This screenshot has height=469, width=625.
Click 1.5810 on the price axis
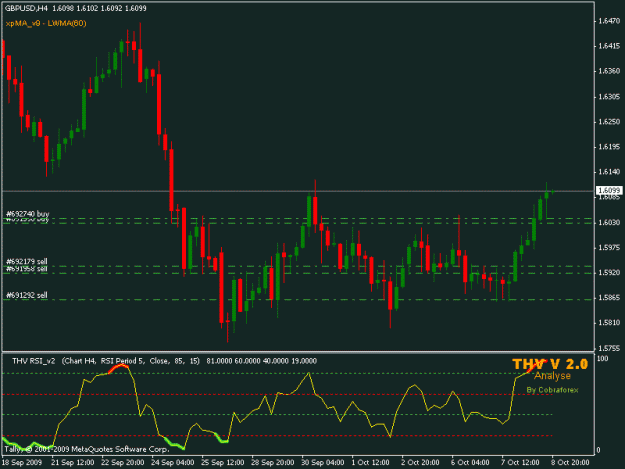click(x=609, y=323)
